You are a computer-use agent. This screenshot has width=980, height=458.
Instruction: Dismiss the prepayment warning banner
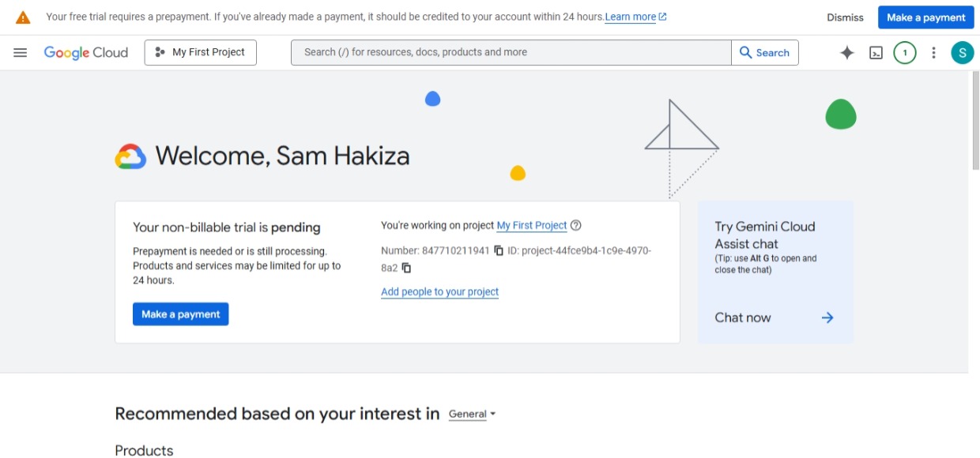[x=845, y=17]
